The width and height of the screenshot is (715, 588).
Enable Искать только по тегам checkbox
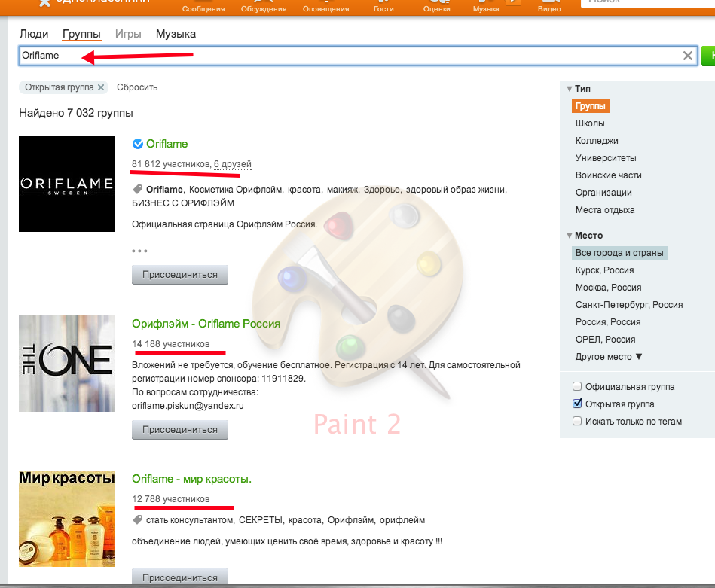coord(577,421)
